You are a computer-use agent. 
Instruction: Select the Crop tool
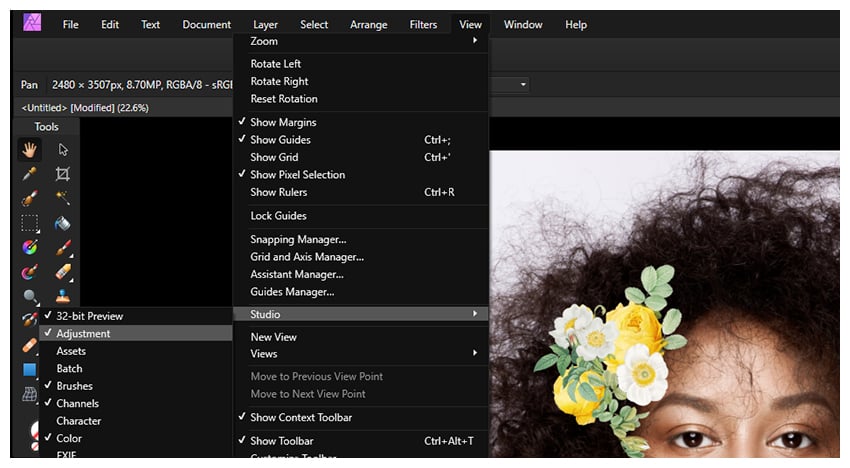[x=63, y=174]
